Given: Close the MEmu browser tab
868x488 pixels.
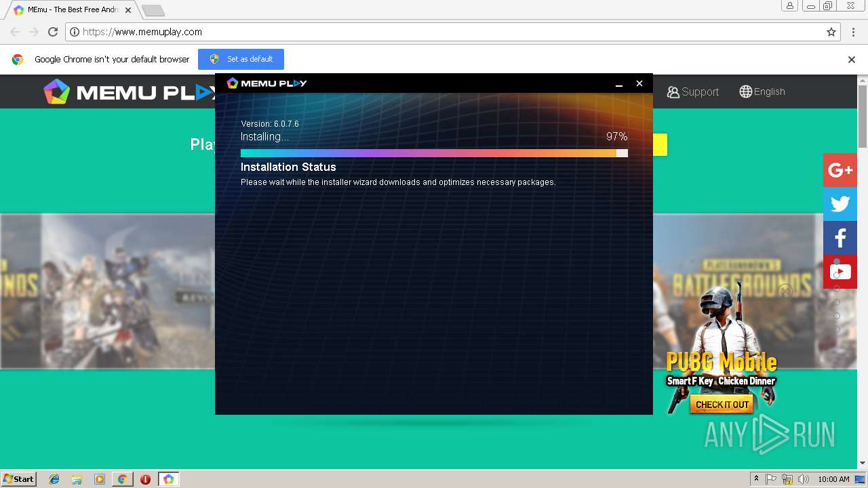Looking at the screenshot, I should point(128,10).
